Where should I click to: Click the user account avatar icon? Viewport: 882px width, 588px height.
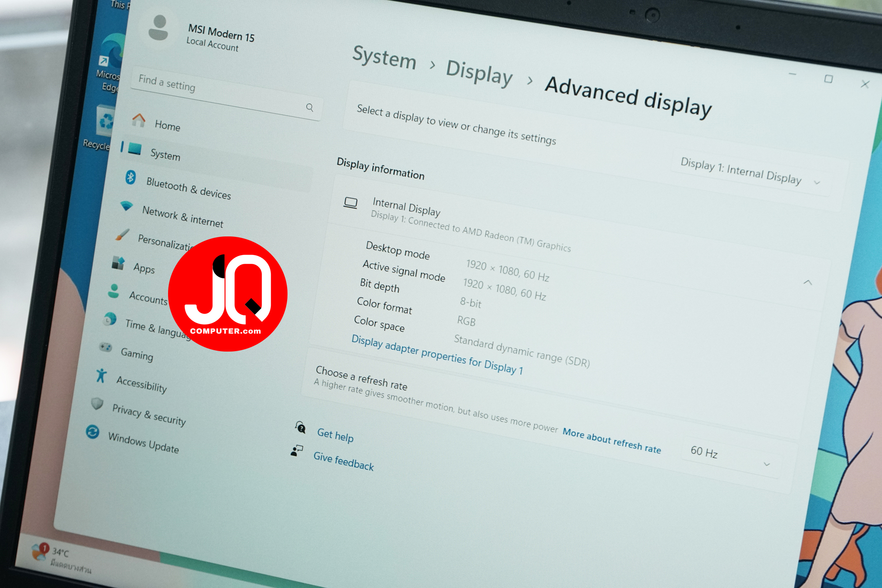[158, 28]
